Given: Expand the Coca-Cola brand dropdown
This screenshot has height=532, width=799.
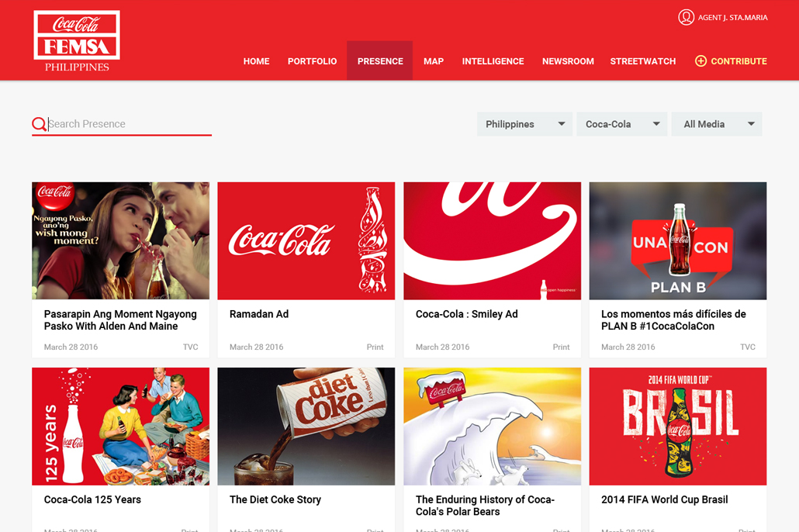Looking at the screenshot, I should pyautogui.click(x=621, y=124).
